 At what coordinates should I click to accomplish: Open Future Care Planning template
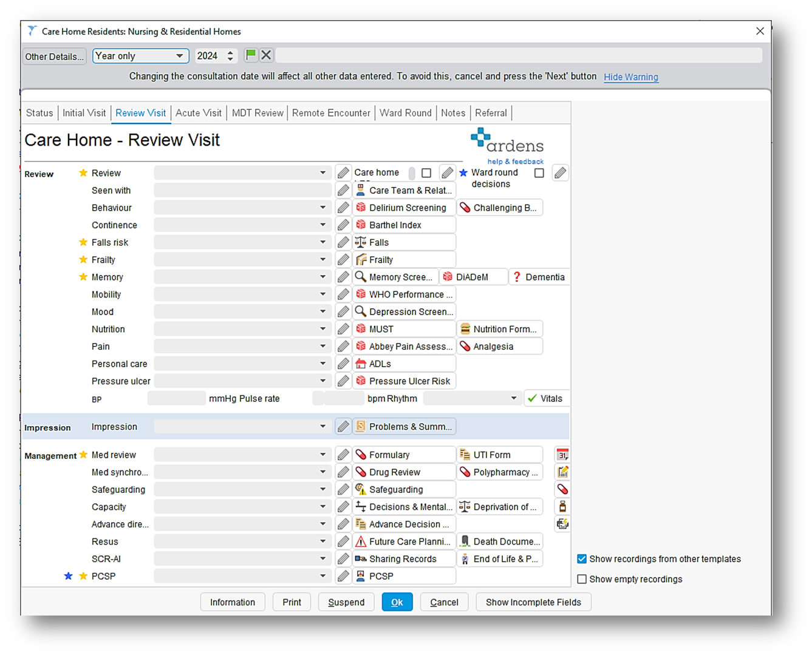coord(404,541)
